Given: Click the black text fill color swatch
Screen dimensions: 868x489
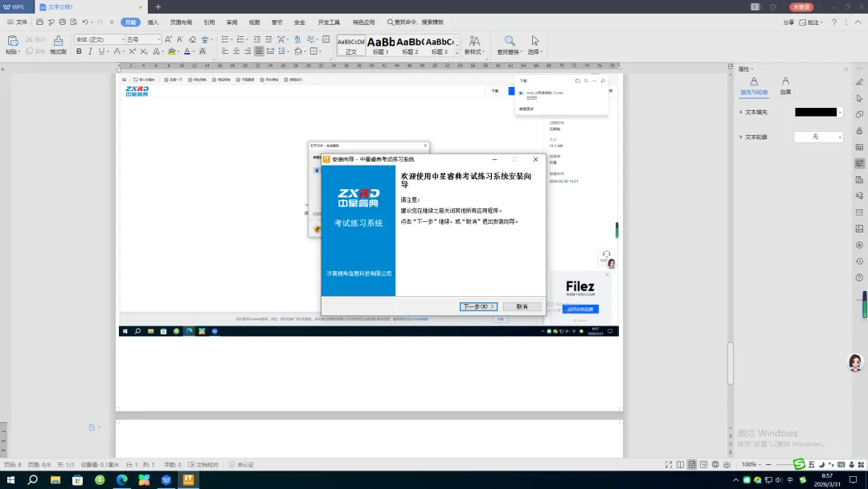Looking at the screenshot, I should pos(816,113).
